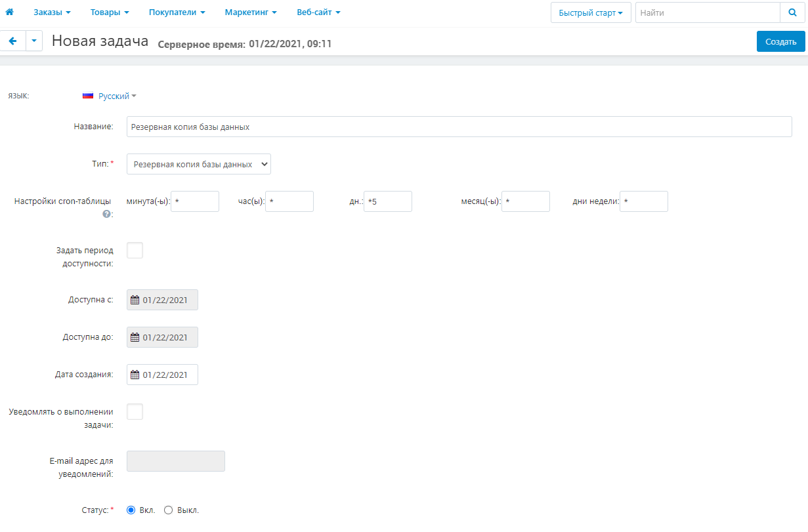Open calendar for Доступна с date
The image size is (808, 532).
135,300
